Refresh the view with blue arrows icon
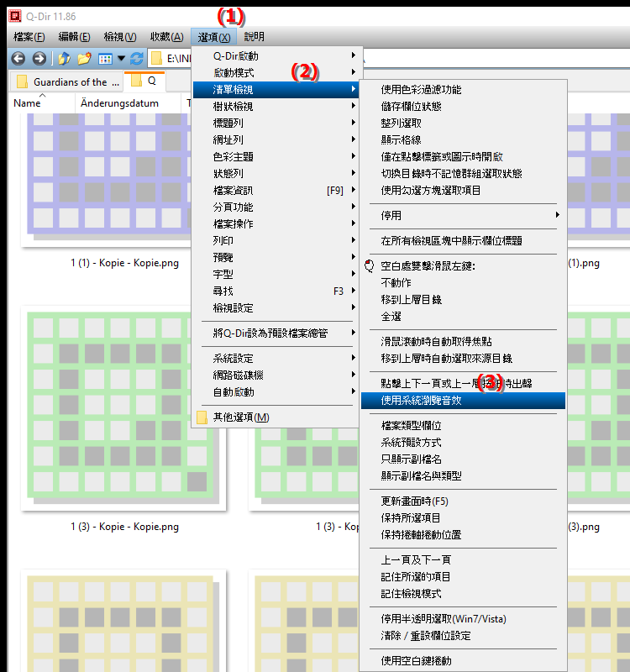 click(137, 58)
